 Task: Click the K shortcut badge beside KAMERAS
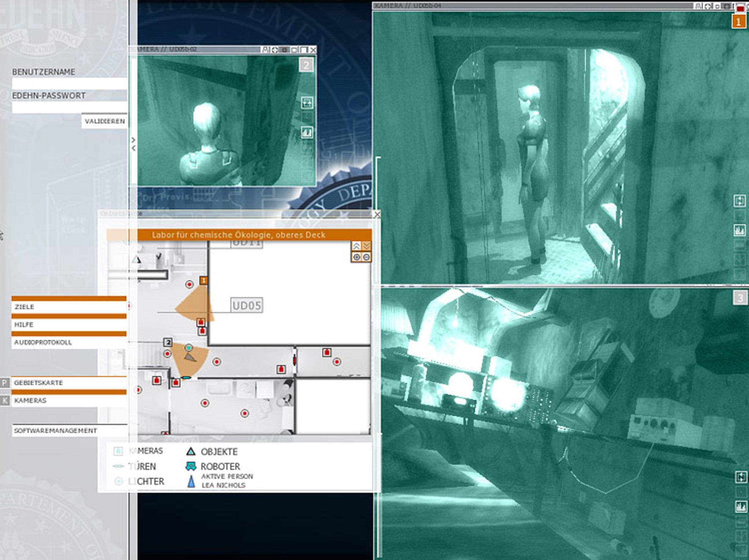[x=4, y=401]
